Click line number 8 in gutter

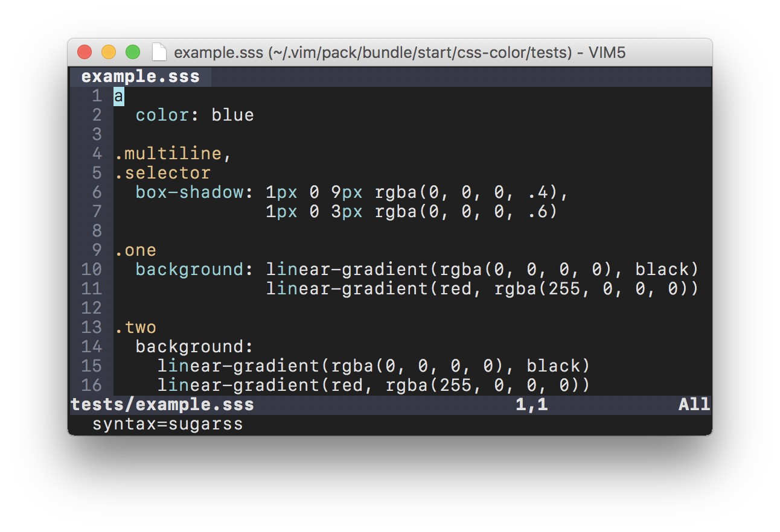coord(97,231)
